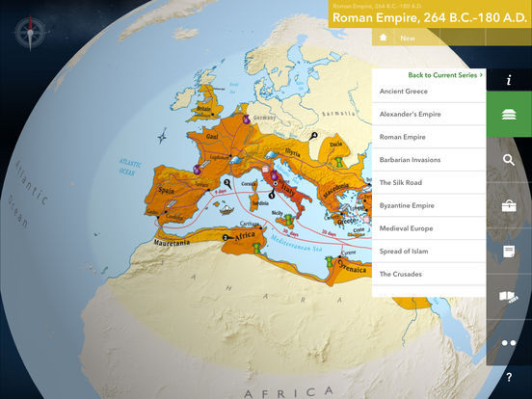The height and width of the screenshot is (399, 532).
Task: Tap numbered marker 2 near Africa
Action: 226,238
